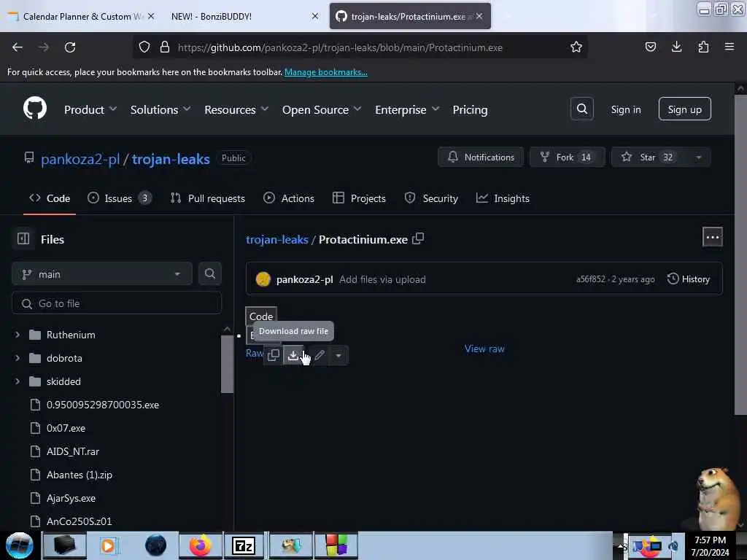Viewport: 747px width, 560px height.
Task: Open 7-Zip from the taskbar
Action: click(x=244, y=545)
